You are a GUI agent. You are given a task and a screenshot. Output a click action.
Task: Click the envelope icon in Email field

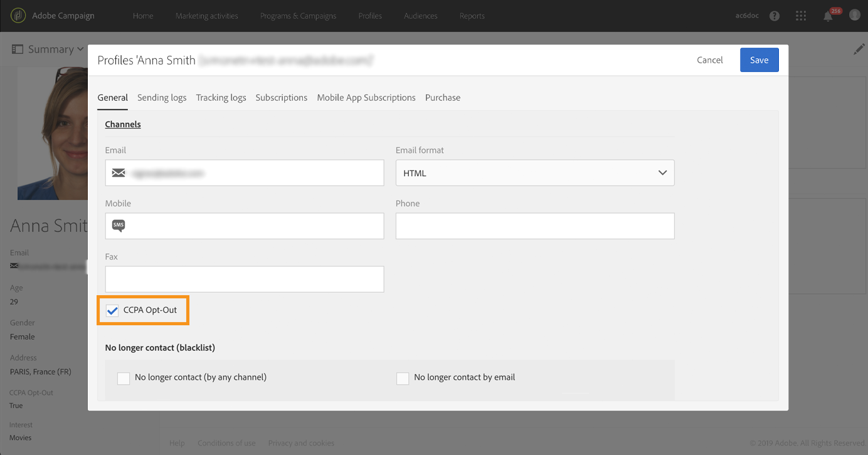pos(119,173)
